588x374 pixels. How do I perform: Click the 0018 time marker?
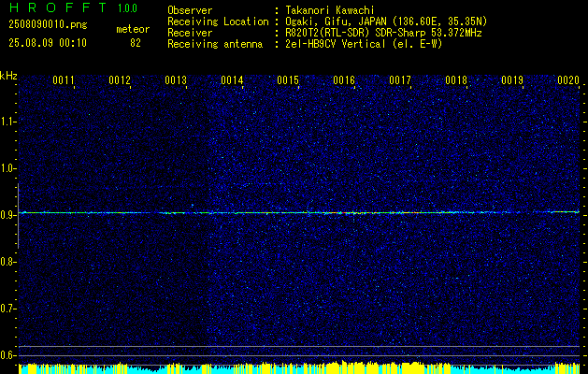pos(456,80)
